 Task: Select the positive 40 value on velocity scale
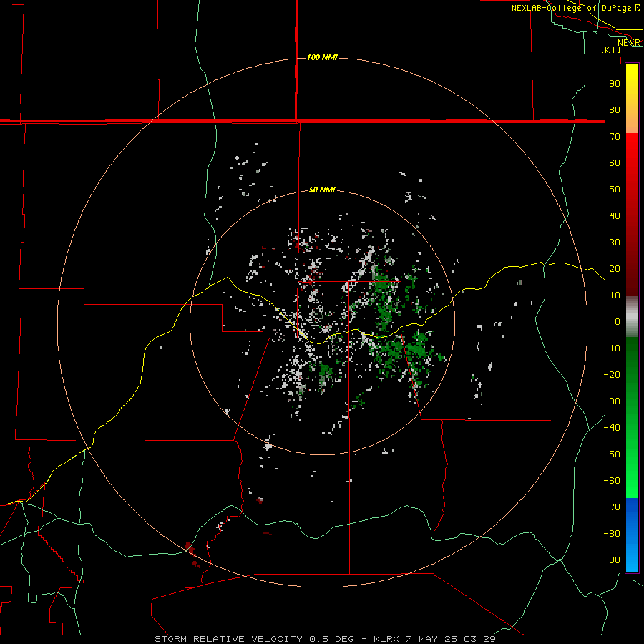615,215
